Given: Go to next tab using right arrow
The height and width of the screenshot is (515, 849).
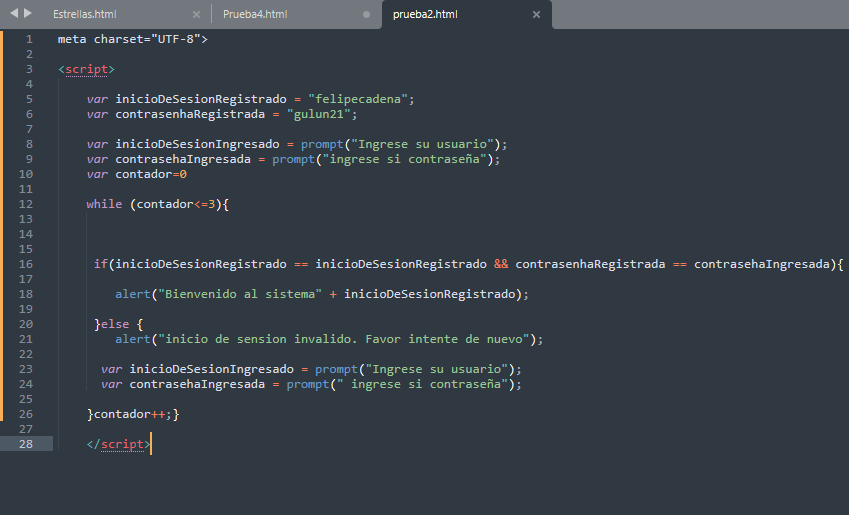Looking at the screenshot, I should pyautogui.click(x=28, y=13).
